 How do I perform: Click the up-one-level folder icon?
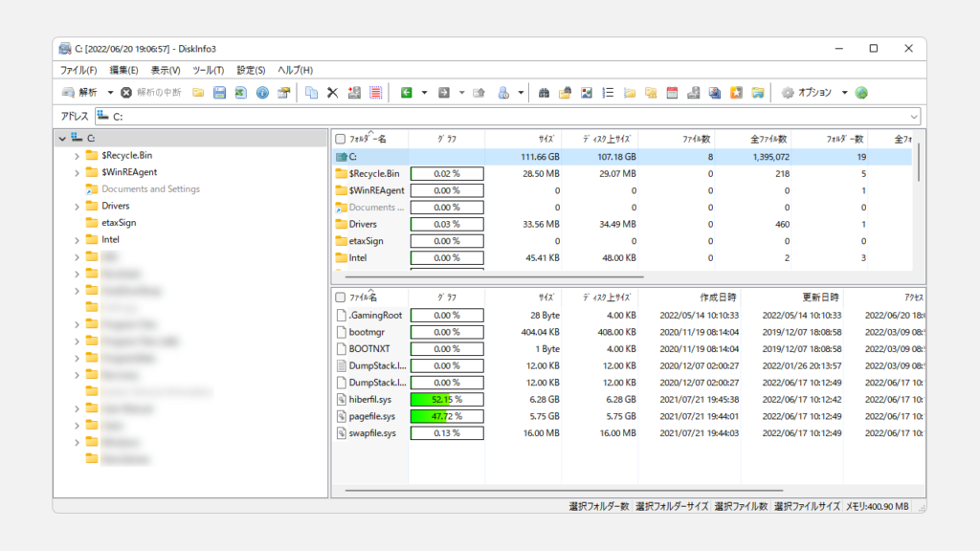pos(479,93)
